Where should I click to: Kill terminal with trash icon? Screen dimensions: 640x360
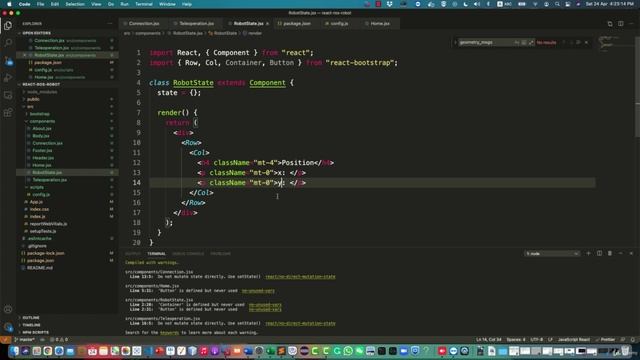tap(610, 253)
